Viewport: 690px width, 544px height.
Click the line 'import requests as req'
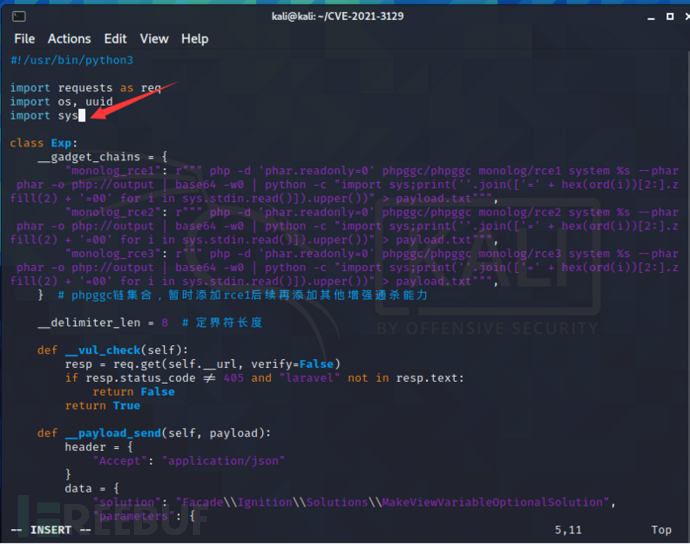coord(86,88)
